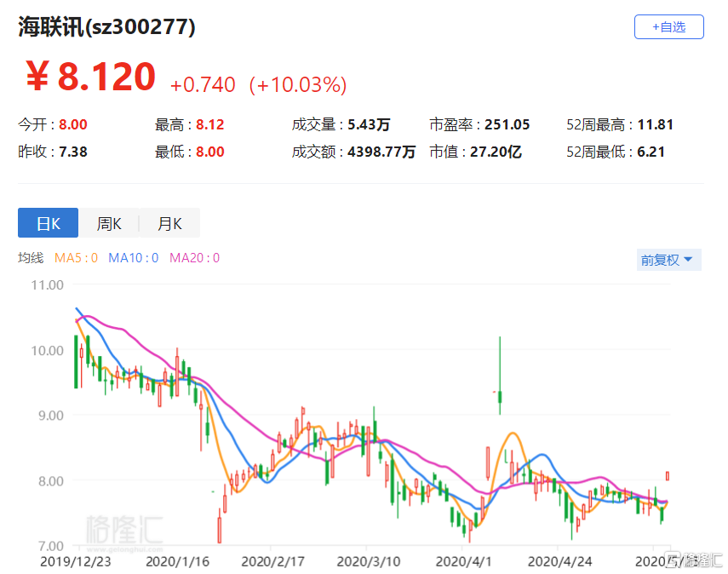Viewport: 728px width, 574px height.
Task: Add stock via +自选 button
Action: [668, 27]
